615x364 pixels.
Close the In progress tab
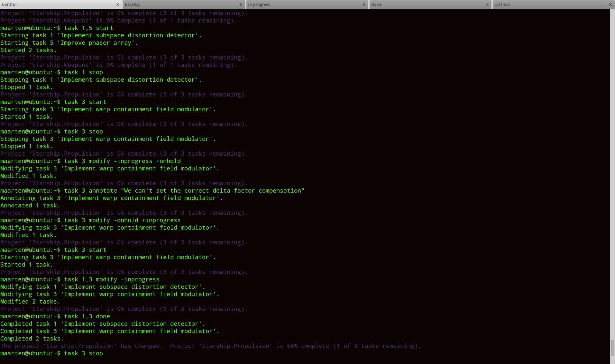364,5
